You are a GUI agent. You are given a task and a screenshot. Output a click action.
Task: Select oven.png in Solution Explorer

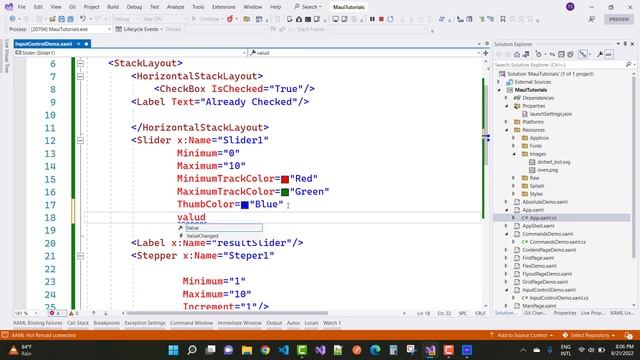tap(547, 170)
